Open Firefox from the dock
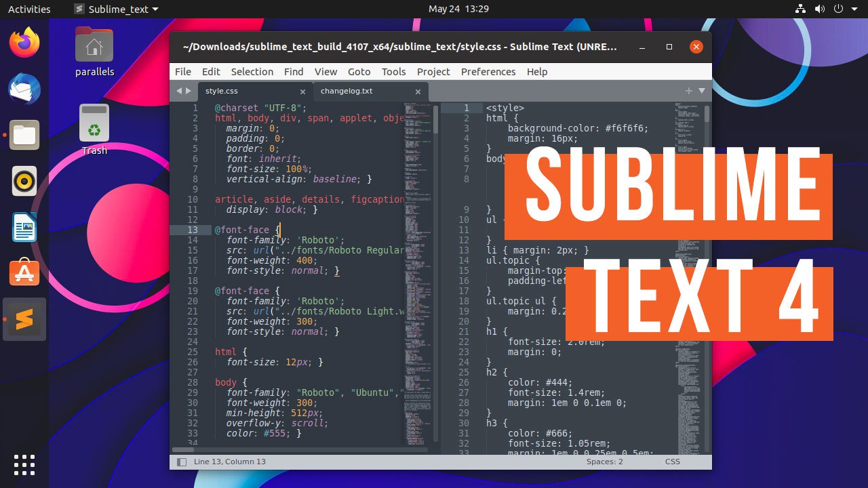 (x=24, y=43)
